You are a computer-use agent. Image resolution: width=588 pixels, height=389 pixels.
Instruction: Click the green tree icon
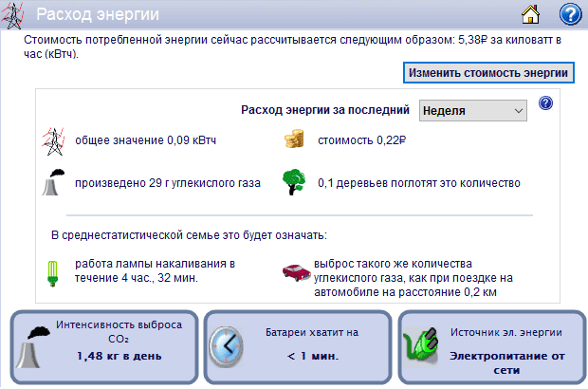click(x=294, y=182)
